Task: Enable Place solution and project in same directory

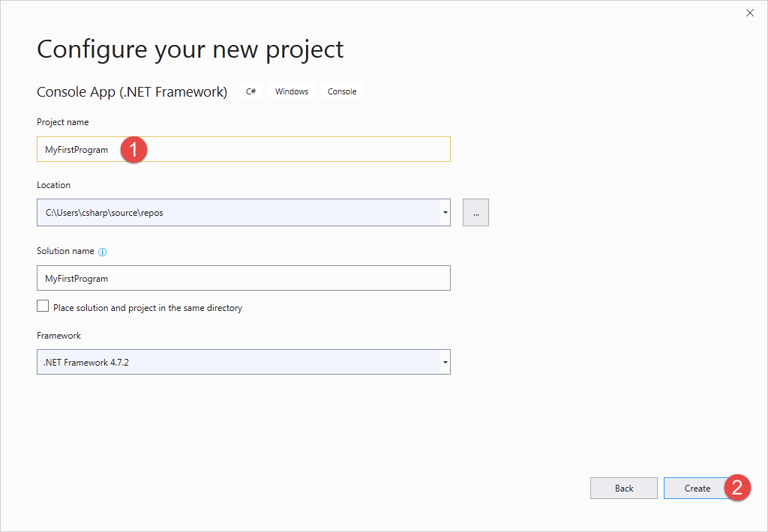Action: [x=43, y=306]
